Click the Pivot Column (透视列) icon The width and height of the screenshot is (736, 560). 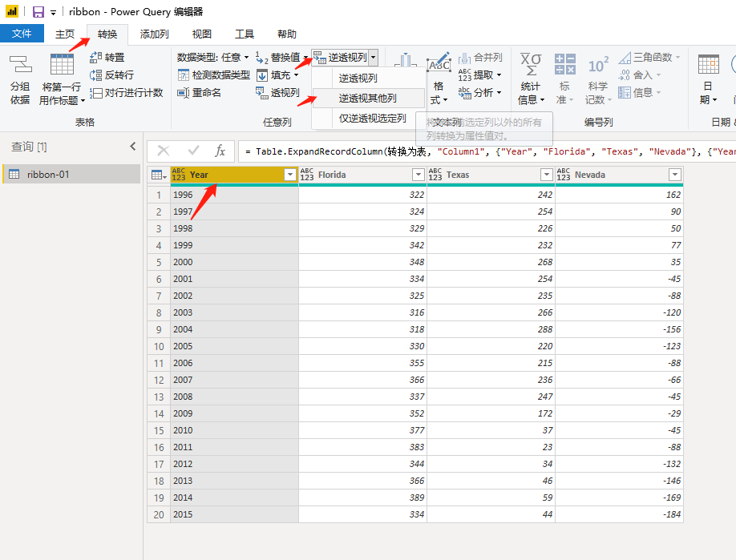(262, 93)
